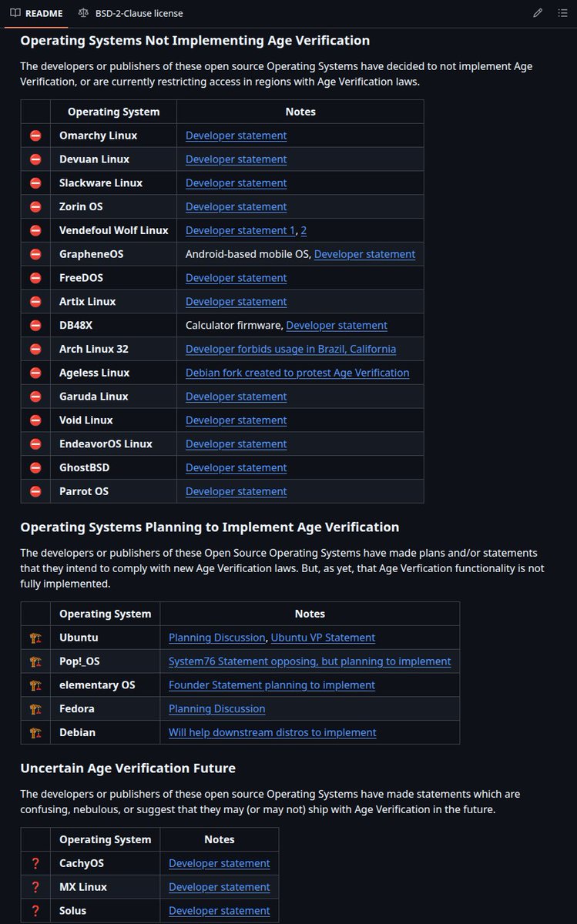Click the construction icon beside Pop!_OS
This screenshot has width=577, height=924.
(35, 661)
